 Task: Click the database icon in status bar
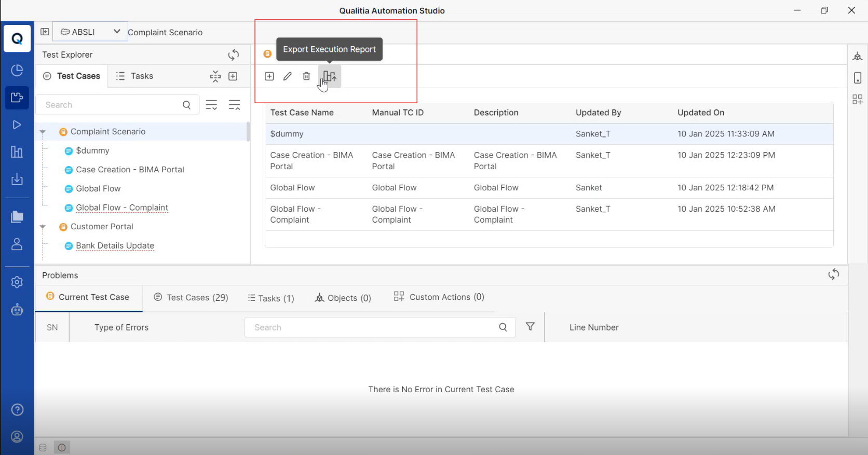pyautogui.click(x=43, y=447)
